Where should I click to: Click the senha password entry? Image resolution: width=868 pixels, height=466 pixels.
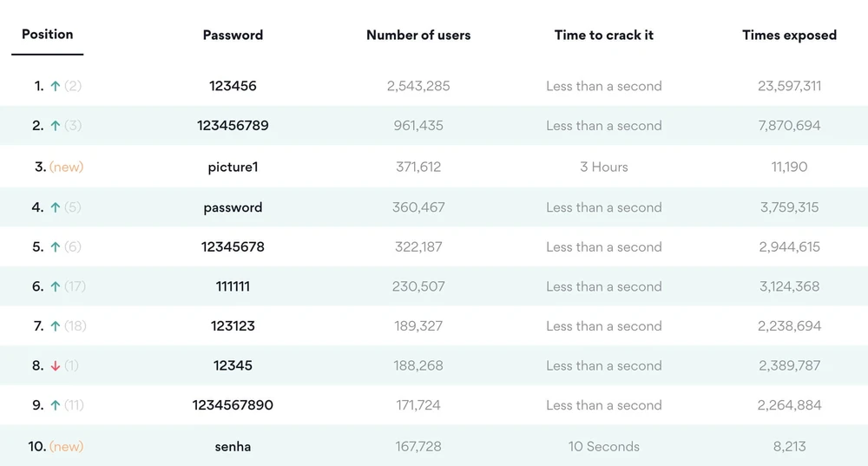coord(233,446)
